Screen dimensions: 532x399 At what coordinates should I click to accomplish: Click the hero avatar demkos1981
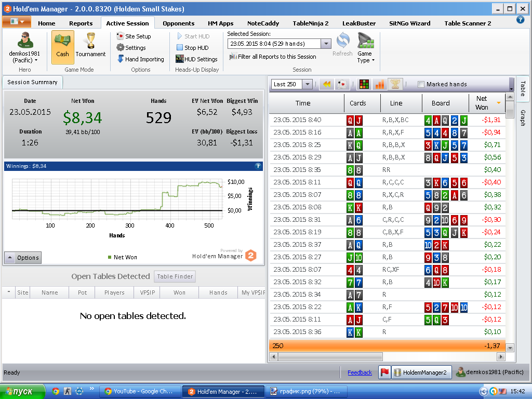tap(25, 41)
